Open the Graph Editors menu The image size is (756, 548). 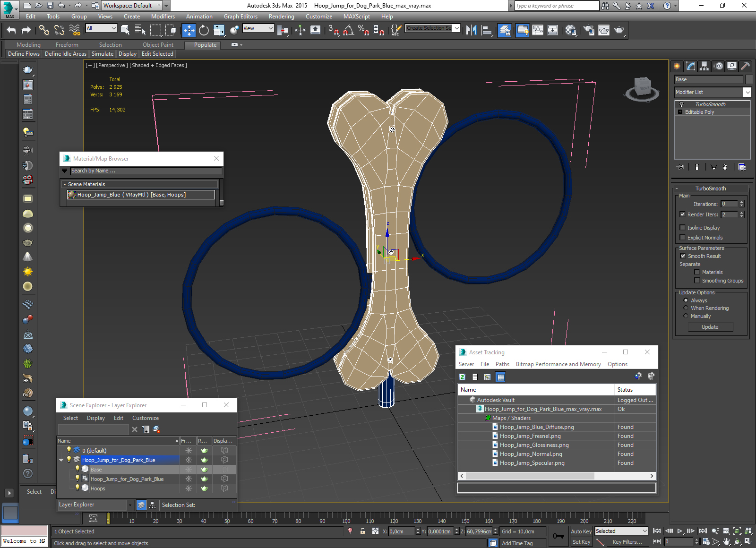(241, 17)
